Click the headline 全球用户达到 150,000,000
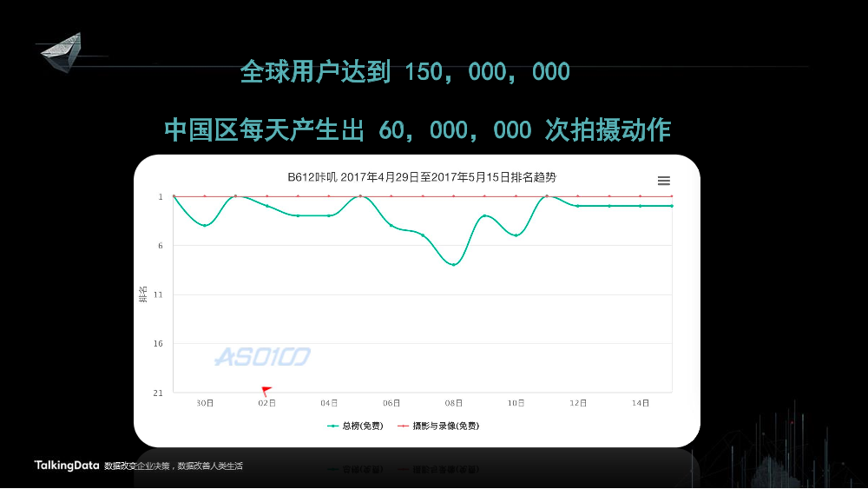 click(405, 72)
